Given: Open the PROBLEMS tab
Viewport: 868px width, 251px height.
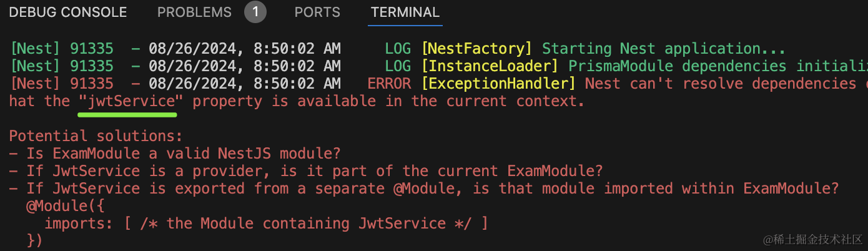Looking at the screenshot, I should [194, 12].
